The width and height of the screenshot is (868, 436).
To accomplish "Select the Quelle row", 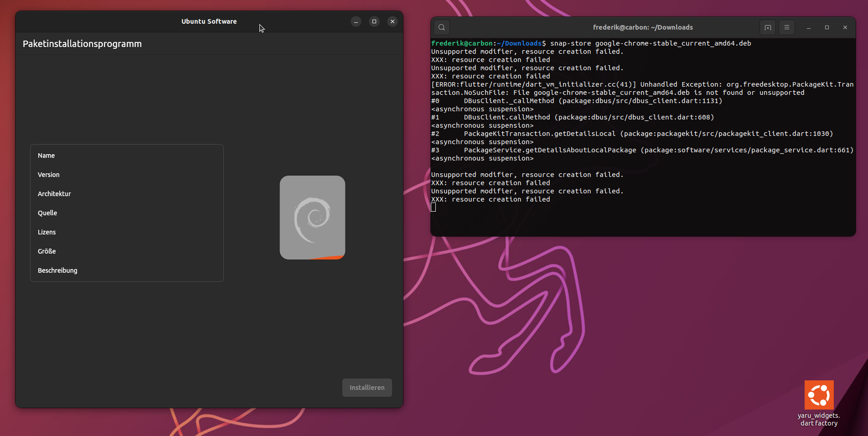I will 127,213.
